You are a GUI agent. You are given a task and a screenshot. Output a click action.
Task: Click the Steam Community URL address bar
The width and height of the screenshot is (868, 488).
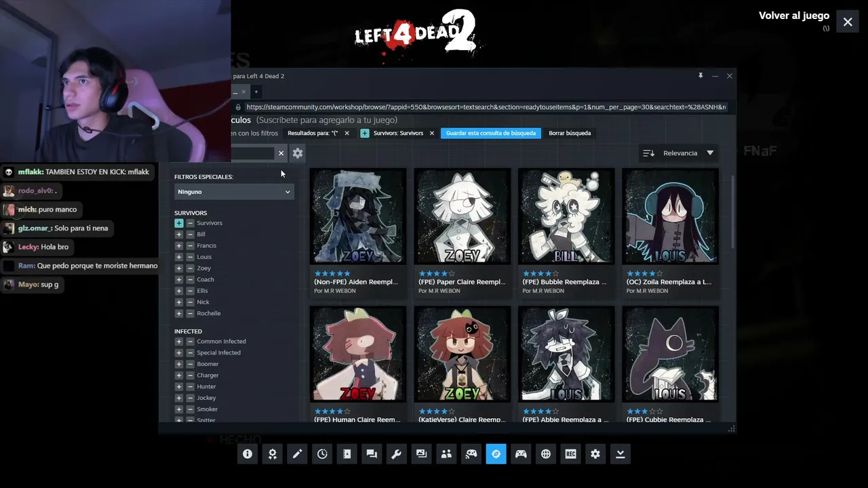486,107
